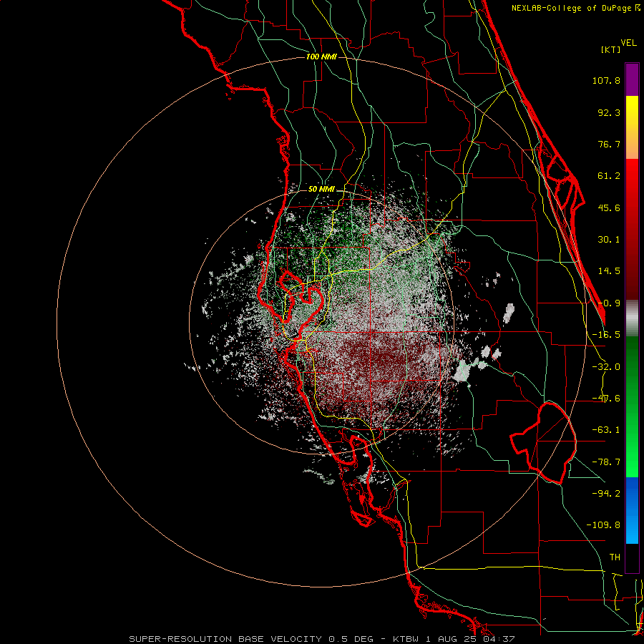Pick the gray near-zero color bar segment
The width and height of the screenshot is (644, 644).
tap(632, 318)
